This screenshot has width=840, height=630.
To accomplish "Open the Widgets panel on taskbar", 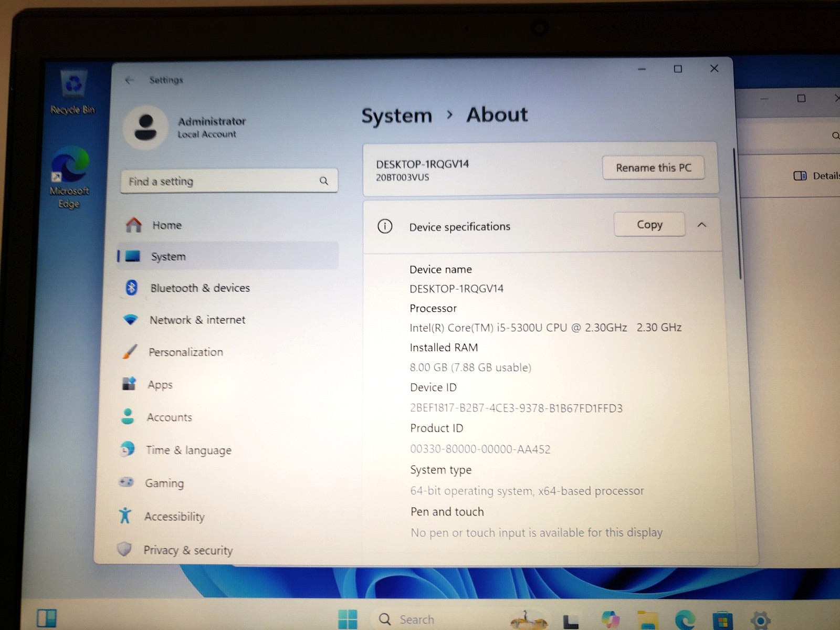I will (x=47, y=618).
